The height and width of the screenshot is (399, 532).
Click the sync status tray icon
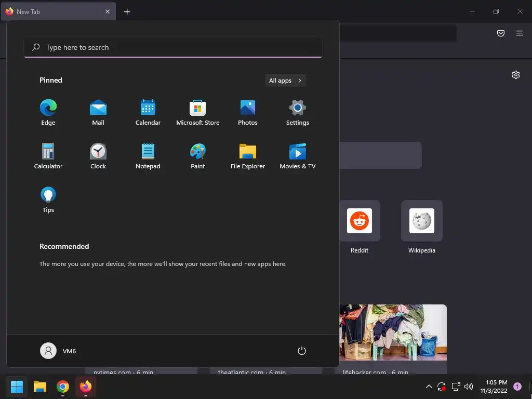pos(442,387)
